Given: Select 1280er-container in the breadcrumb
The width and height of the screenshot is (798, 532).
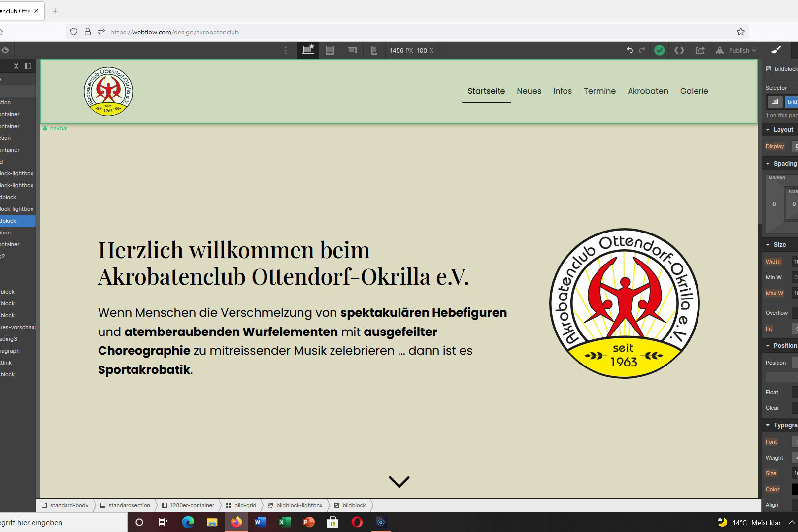Looking at the screenshot, I should (x=188, y=505).
